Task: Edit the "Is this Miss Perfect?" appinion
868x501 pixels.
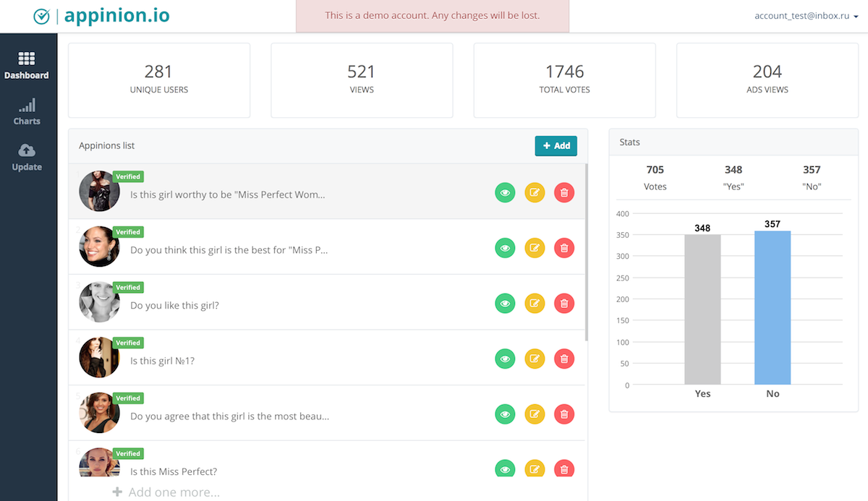Action: click(535, 469)
